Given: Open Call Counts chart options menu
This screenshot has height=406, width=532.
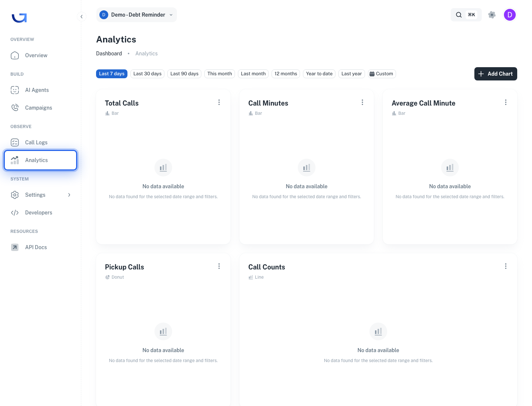Looking at the screenshot, I should [x=506, y=266].
